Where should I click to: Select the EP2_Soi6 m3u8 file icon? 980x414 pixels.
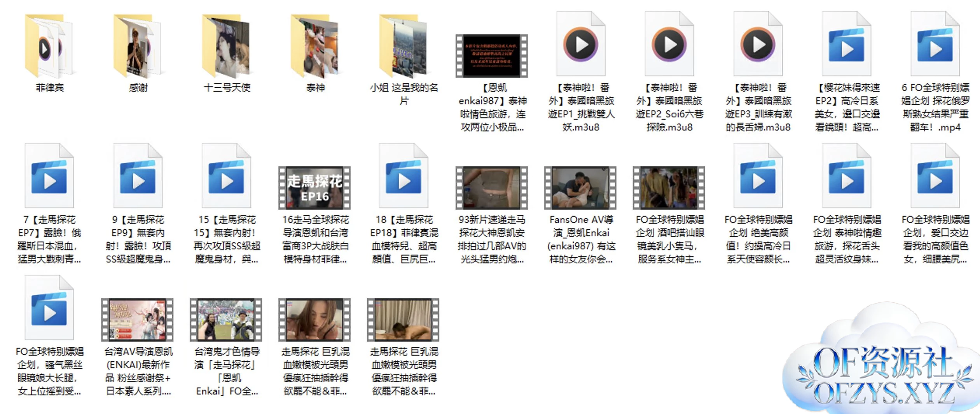coord(669,45)
